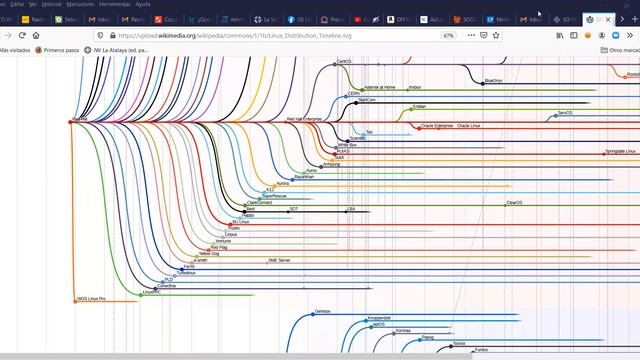Click the yellow emoji extension icon
Viewport: 640px width, 360px height.
tap(588, 36)
